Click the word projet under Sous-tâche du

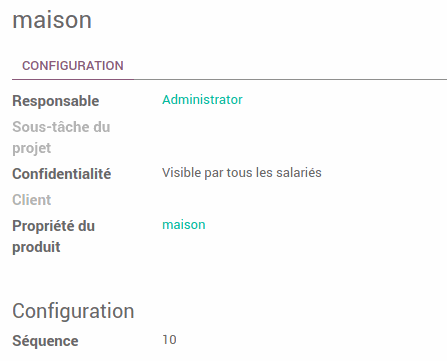point(32,148)
